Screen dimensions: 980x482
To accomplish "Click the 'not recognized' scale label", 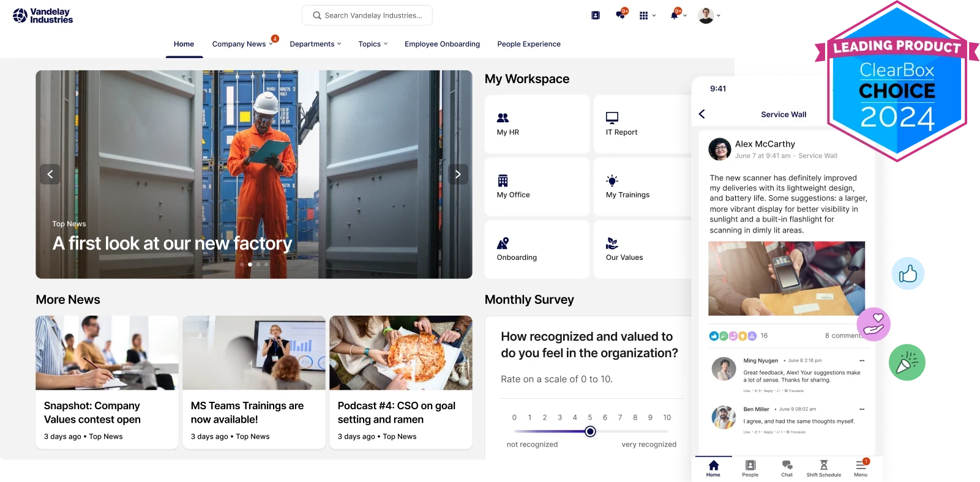I will coord(532,445).
